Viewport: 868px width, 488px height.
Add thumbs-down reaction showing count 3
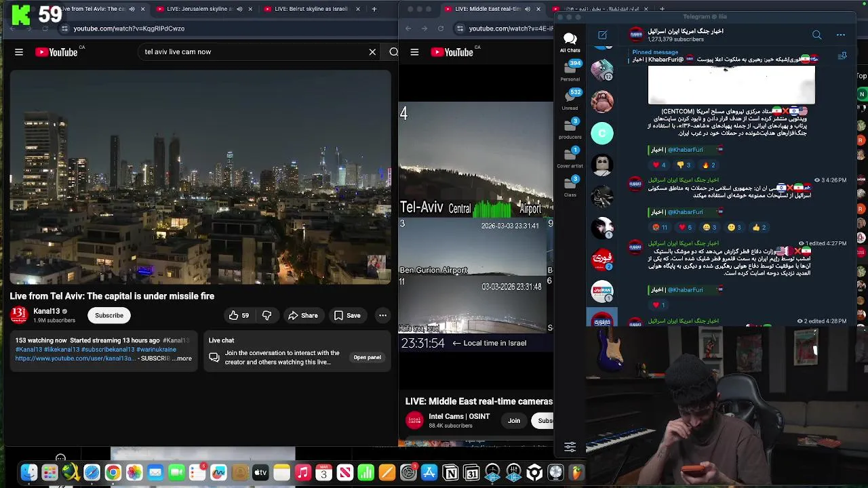pos(684,165)
